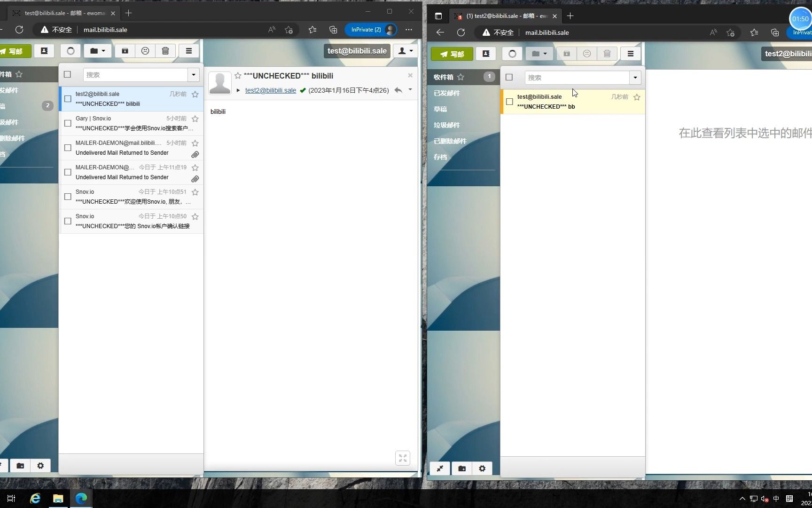Open settings gear in right window bottom bar

click(x=482, y=468)
